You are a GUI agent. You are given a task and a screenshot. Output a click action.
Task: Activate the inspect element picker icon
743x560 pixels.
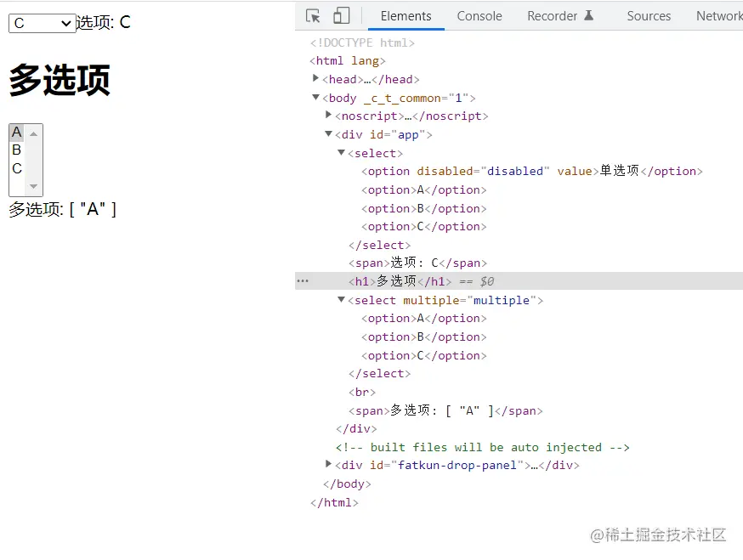313,16
